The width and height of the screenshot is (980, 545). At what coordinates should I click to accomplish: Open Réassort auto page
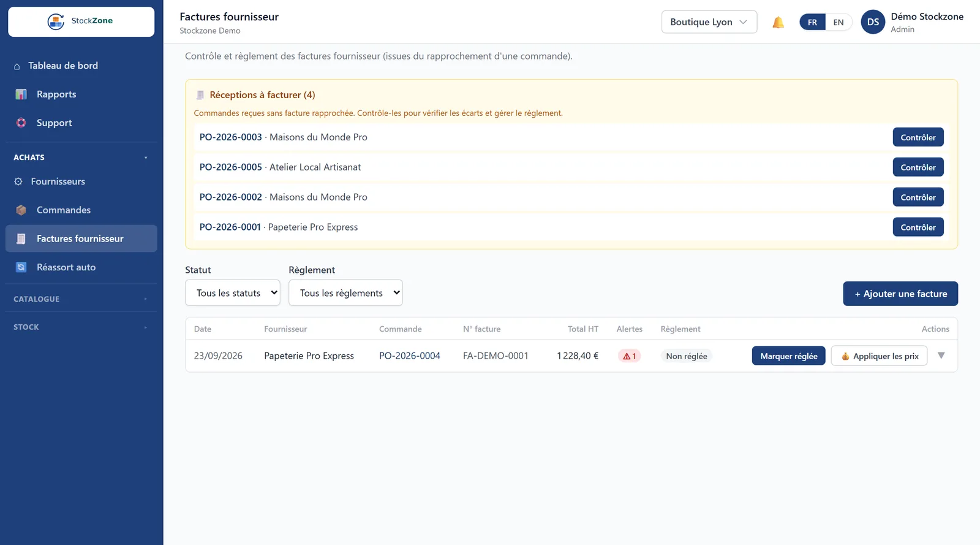tap(81, 267)
